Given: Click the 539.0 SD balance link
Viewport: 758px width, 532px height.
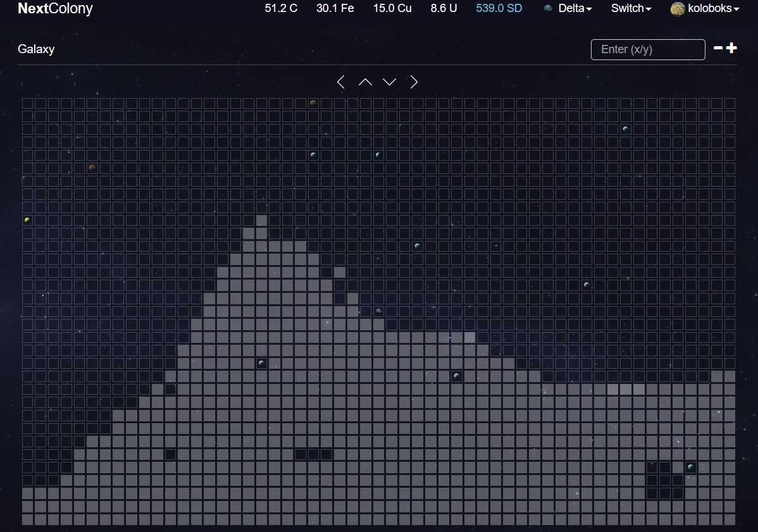Looking at the screenshot, I should click(x=499, y=8).
